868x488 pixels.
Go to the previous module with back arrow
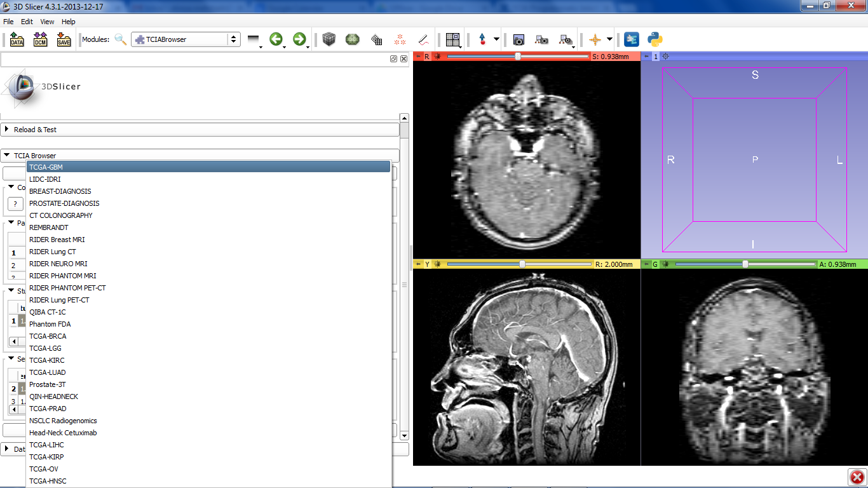[x=275, y=39]
